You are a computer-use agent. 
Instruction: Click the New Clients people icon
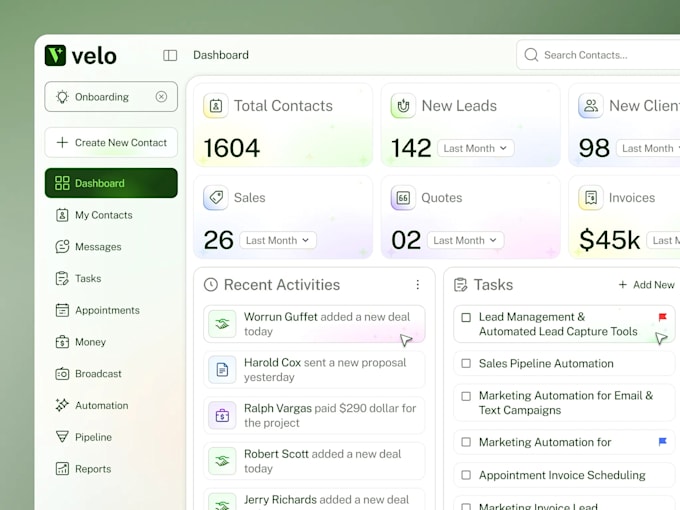pyautogui.click(x=591, y=106)
